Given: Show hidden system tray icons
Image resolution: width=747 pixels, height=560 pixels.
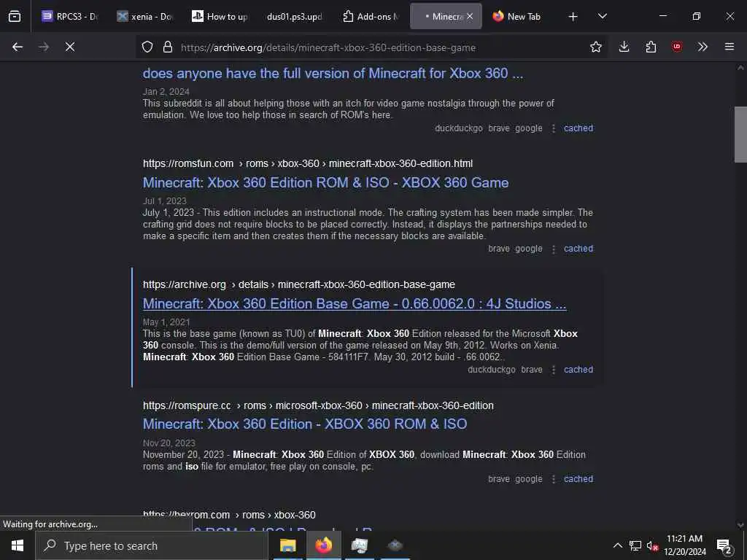Looking at the screenshot, I should pyautogui.click(x=617, y=545).
